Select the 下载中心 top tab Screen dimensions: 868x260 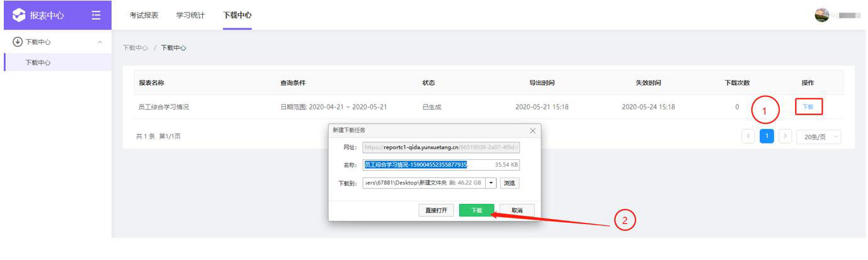pyautogui.click(x=237, y=15)
